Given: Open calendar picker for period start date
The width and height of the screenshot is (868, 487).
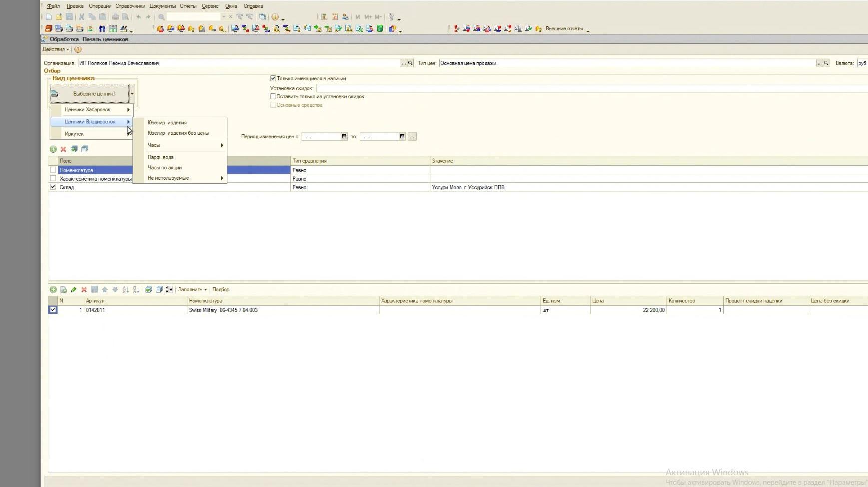Looking at the screenshot, I should pos(344,136).
